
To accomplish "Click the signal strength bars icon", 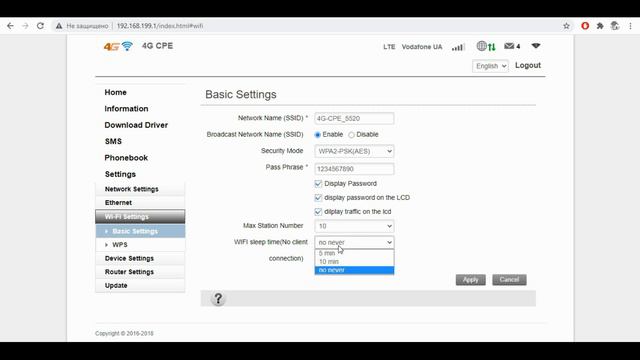I will point(458,47).
